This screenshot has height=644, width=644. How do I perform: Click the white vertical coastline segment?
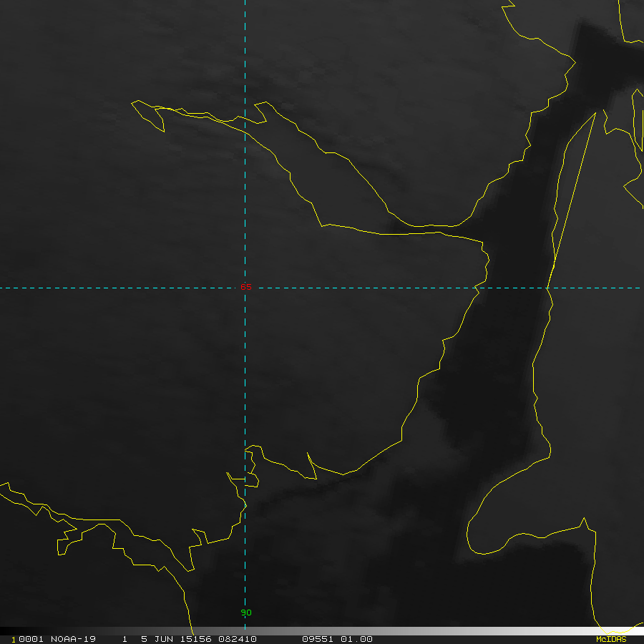click(534, 379)
